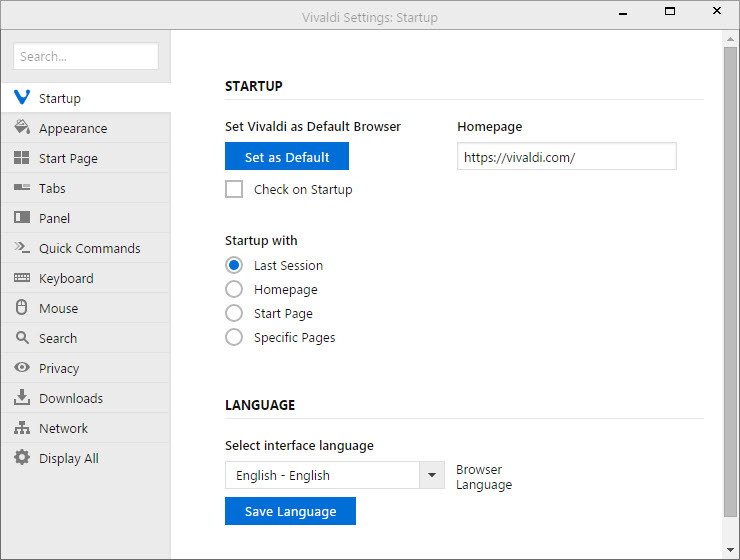740x560 pixels.
Task: Click the English - English language combo box
Action: [335, 475]
